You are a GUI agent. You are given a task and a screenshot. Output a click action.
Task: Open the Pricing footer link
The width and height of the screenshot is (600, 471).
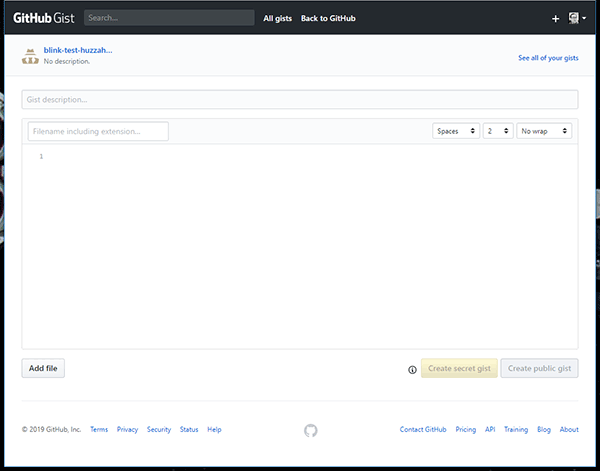pos(466,429)
